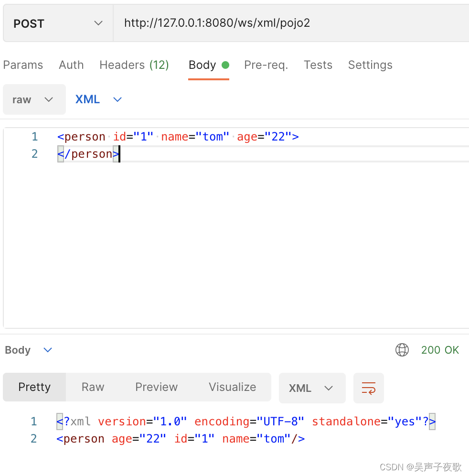The width and height of the screenshot is (469, 476).
Task: Expand the response Body dropdown
Action: 29,350
